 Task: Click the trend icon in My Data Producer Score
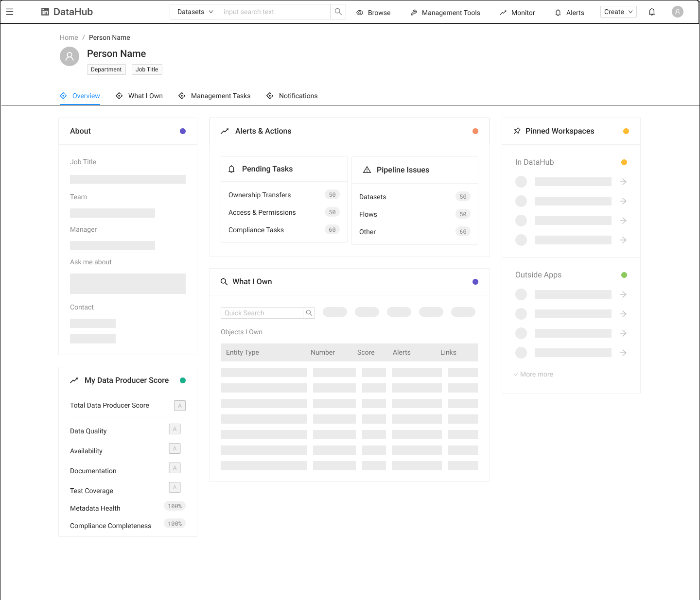74,380
